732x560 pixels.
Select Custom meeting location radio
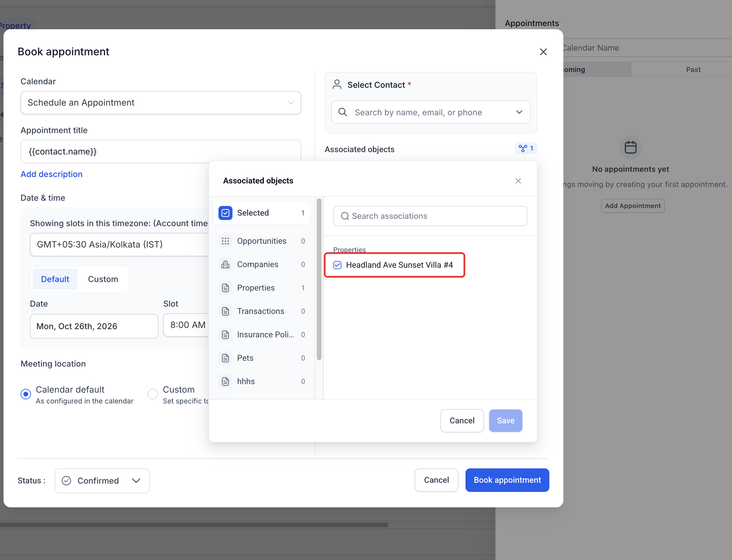153,394
